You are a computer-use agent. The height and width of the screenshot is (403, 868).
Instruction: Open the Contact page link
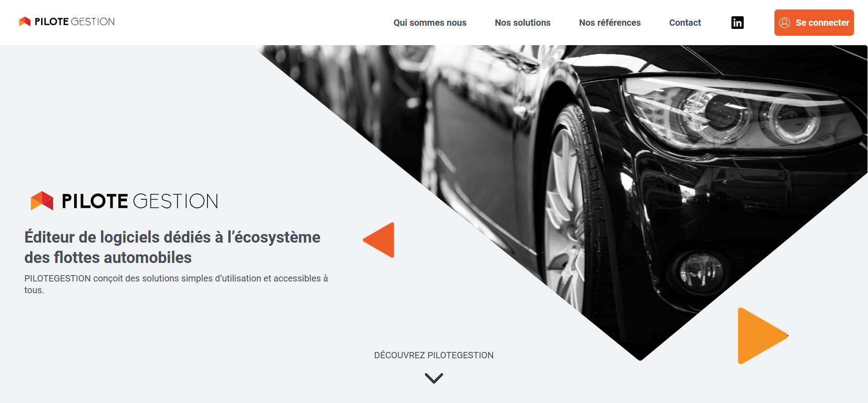tap(685, 23)
